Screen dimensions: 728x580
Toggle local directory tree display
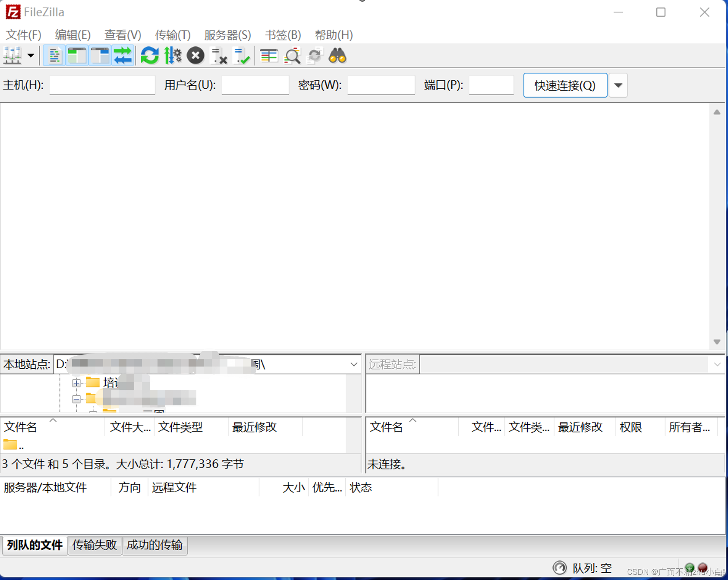click(77, 56)
